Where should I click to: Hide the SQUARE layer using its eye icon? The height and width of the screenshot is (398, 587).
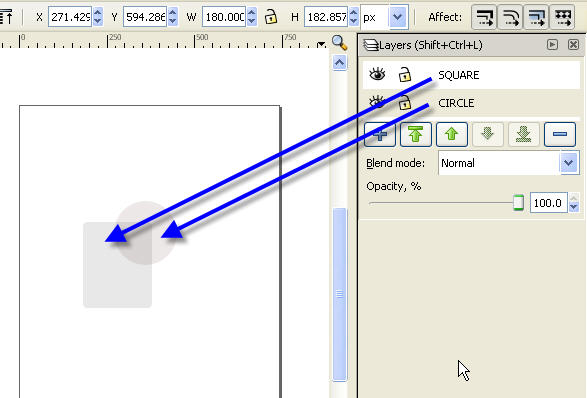click(377, 74)
